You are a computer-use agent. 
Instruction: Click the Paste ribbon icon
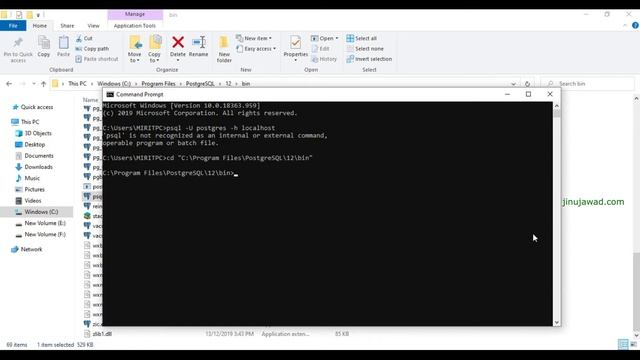pos(63,42)
